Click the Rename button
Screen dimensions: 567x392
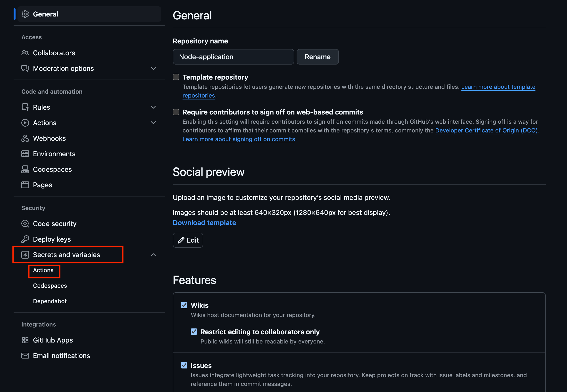(317, 57)
